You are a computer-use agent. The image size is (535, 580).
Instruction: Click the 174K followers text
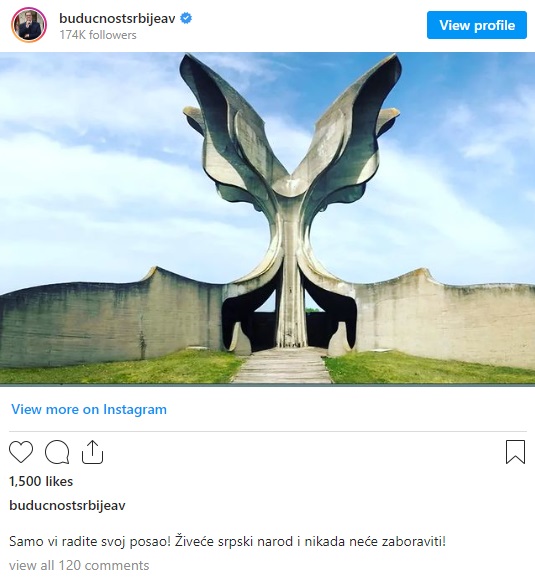98,35
